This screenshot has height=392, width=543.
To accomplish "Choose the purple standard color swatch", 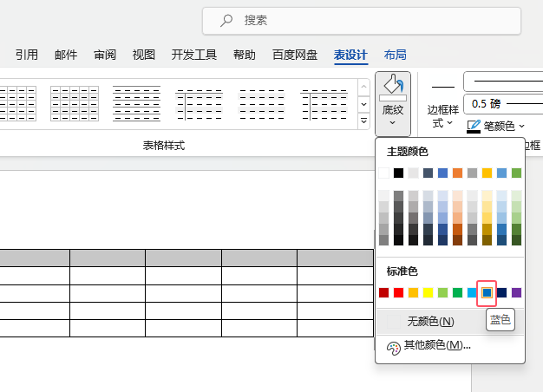I will [516, 292].
